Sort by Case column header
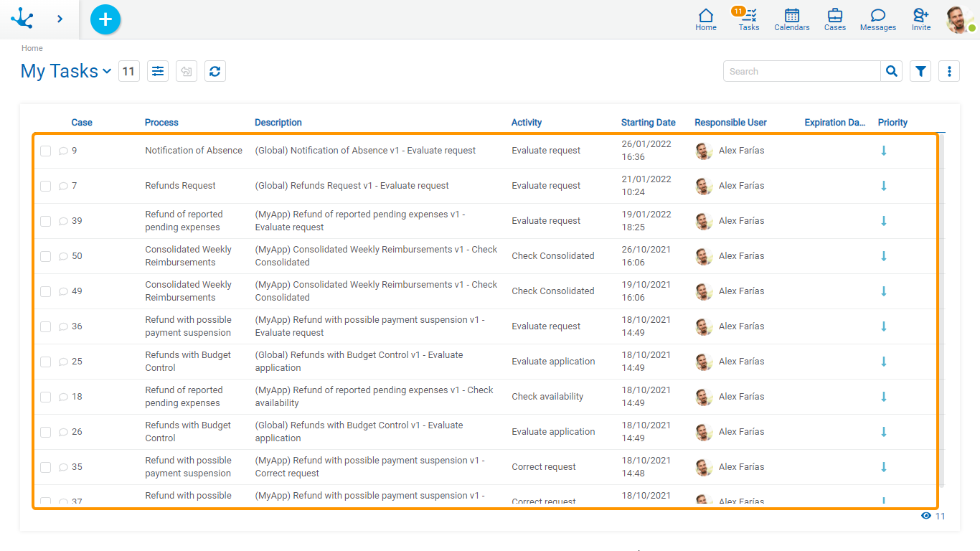The height and width of the screenshot is (551, 980). coord(82,123)
